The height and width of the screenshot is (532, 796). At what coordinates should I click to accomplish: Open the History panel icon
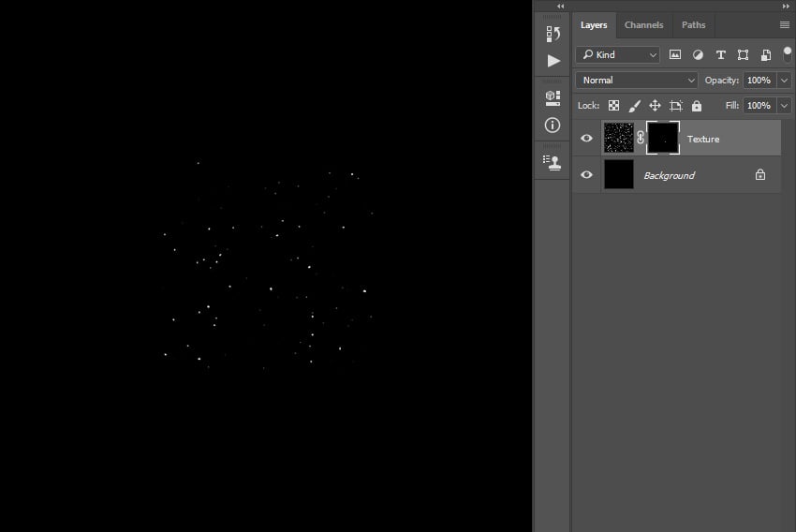(553, 34)
